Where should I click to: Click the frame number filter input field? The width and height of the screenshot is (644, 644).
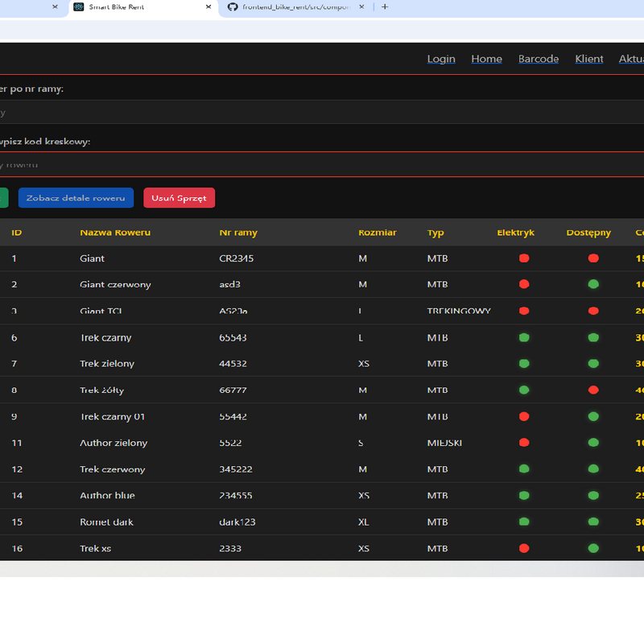tap(322, 113)
